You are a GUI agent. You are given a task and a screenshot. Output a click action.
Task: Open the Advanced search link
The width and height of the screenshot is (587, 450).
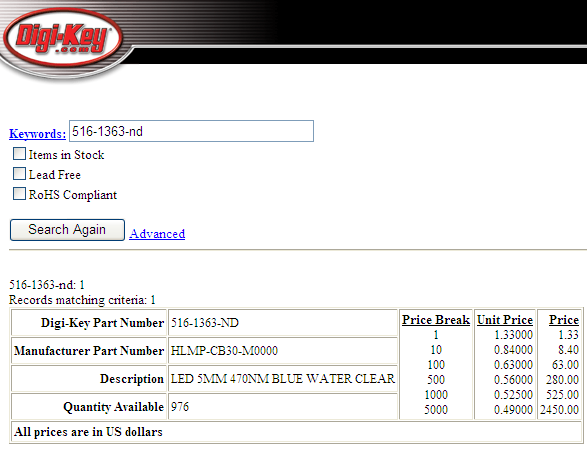157,234
